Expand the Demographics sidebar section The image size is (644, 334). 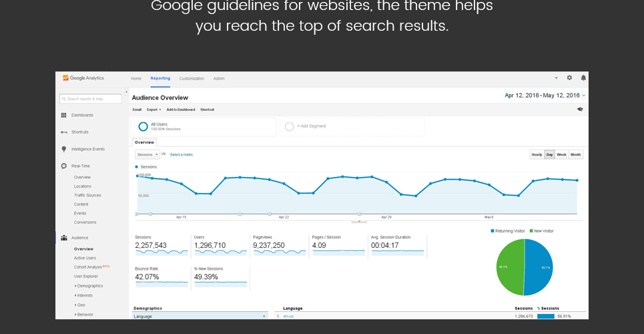coord(89,286)
